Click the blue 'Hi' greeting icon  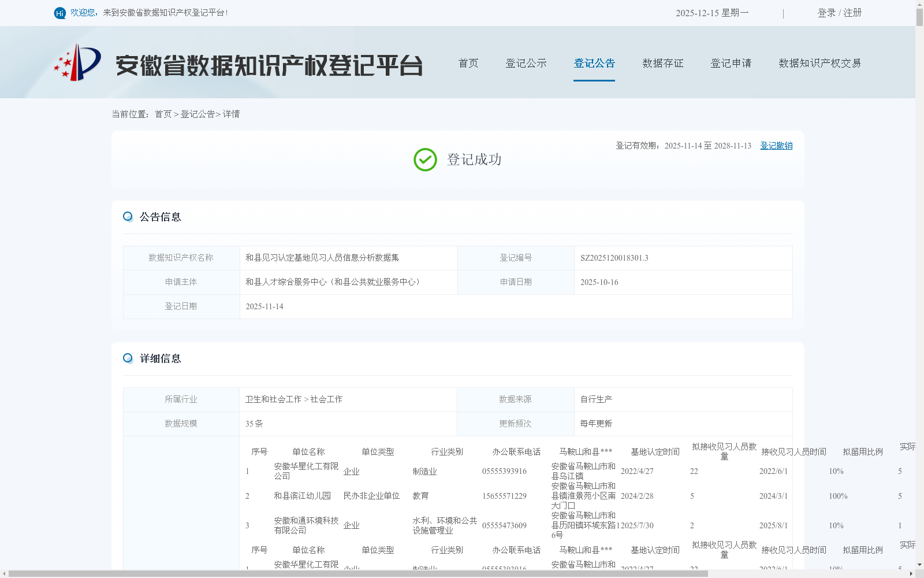59,12
